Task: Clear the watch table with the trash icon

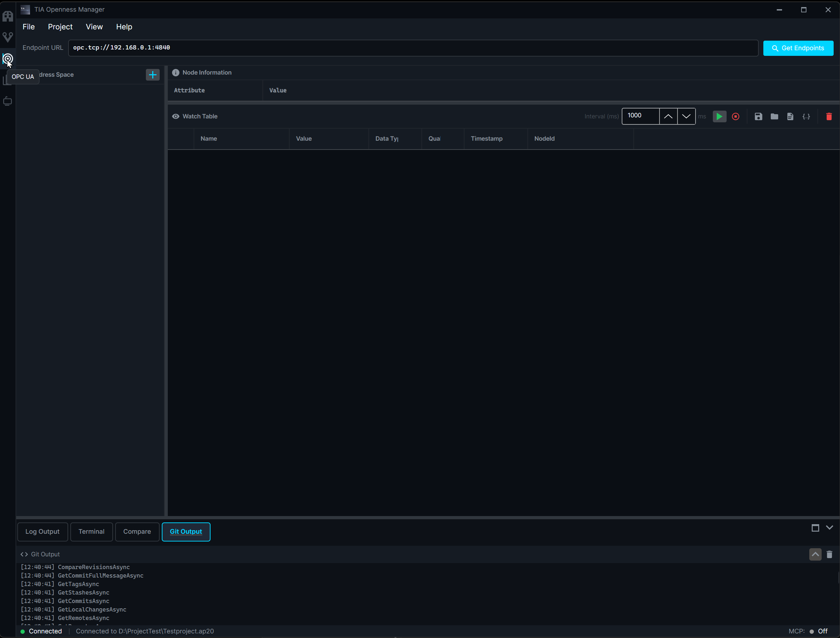Action: 829,116
